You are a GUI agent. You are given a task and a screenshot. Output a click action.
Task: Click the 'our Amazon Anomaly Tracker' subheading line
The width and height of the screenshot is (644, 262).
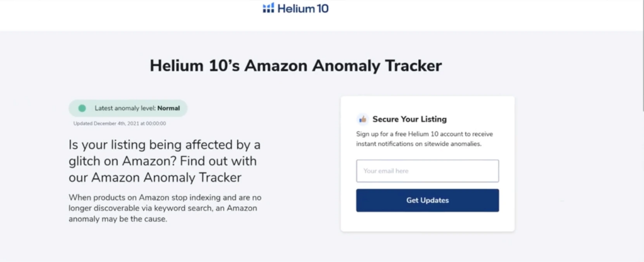pos(155,177)
